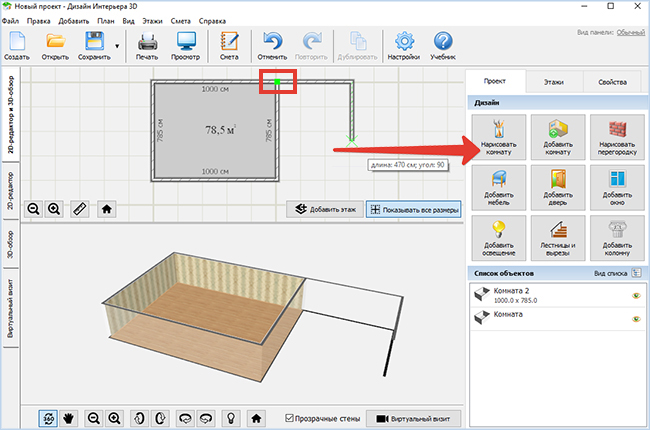The image size is (650, 430).
Task: Zoom out in the 2D plan
Action: [x=33, y=209]
